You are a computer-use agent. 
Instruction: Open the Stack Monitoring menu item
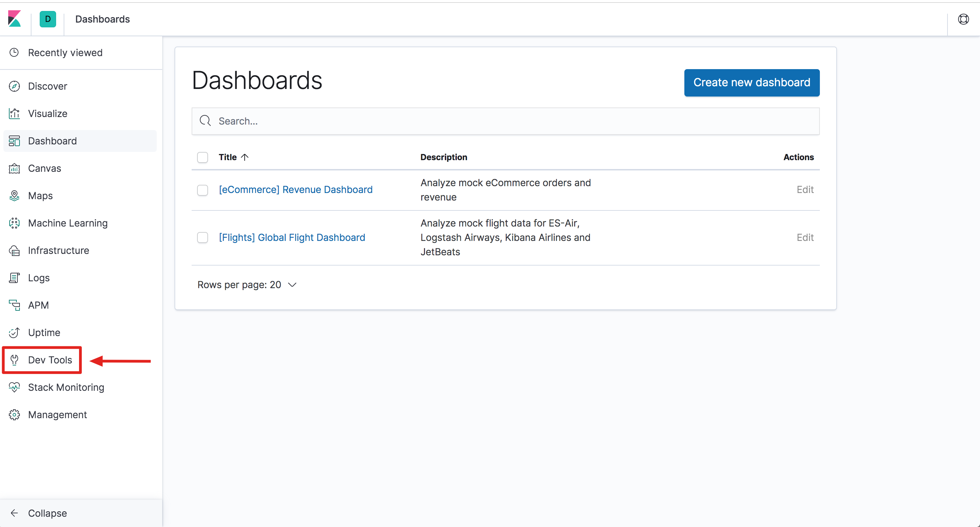(x=66, y=387)
